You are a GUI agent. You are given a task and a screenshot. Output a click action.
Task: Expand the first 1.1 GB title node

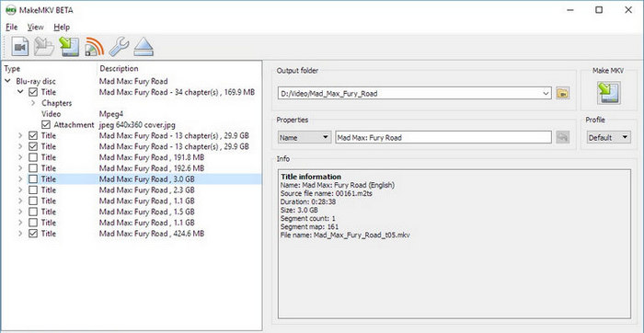click(20, 201)
